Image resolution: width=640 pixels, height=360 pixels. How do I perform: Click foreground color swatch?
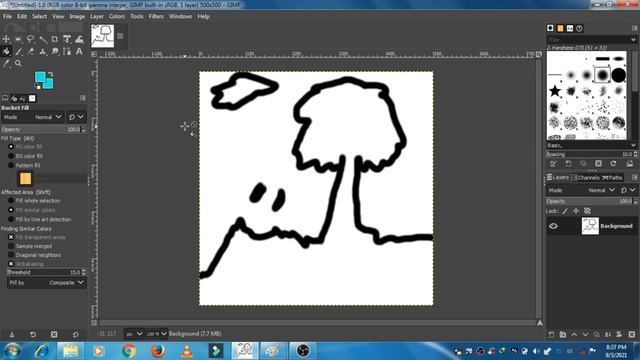click(40, 77)
